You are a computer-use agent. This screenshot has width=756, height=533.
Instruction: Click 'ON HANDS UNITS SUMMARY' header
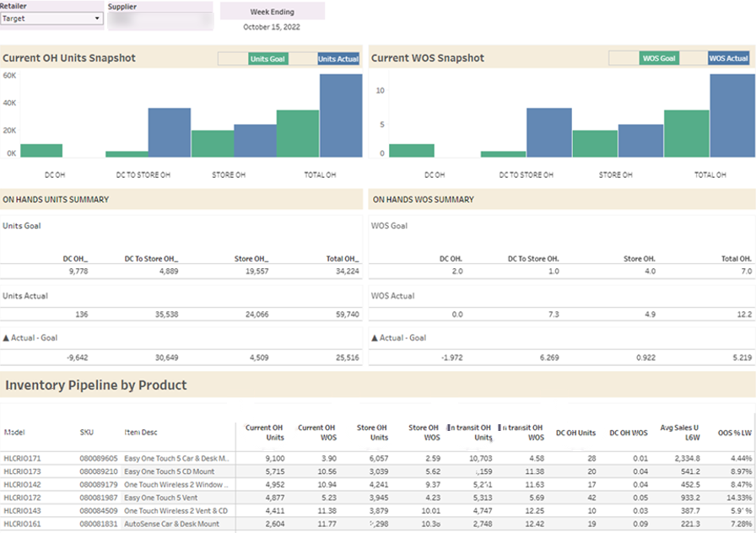click(x=56, y=200)
